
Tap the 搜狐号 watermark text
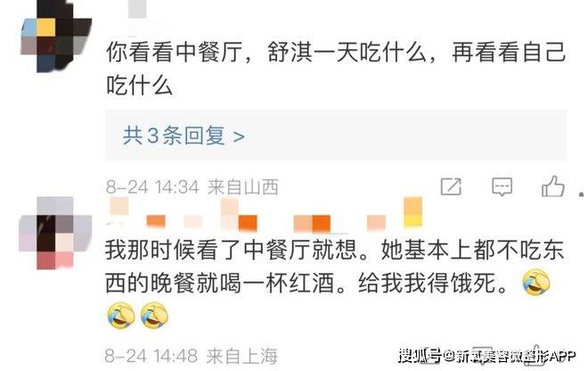click(x=420, y=355)
